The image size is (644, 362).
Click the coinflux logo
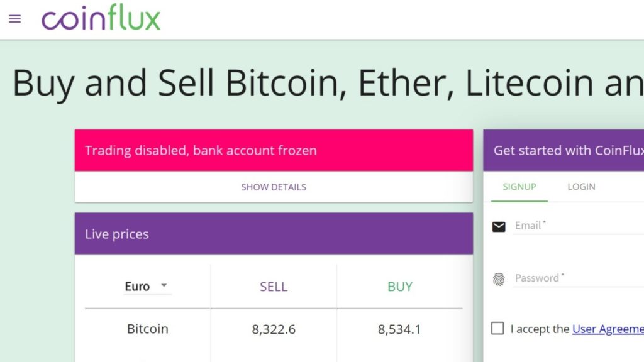coord(101,17)
